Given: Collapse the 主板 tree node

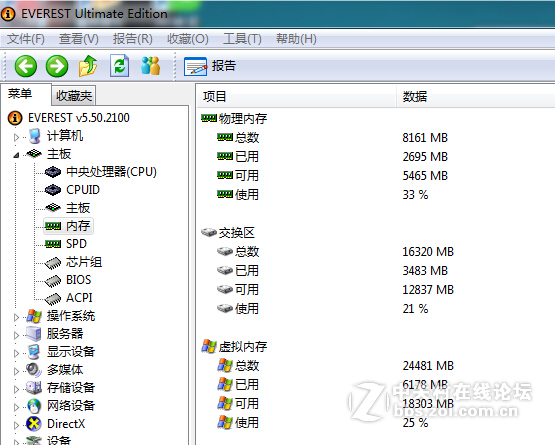Looking at the screenshot, I should (16, 155).
